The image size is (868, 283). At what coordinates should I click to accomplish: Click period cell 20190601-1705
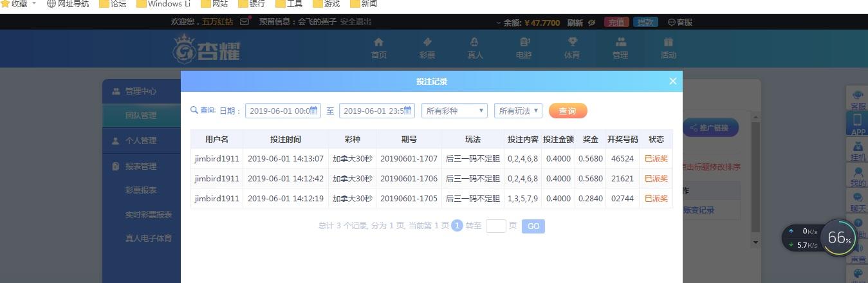409,198
